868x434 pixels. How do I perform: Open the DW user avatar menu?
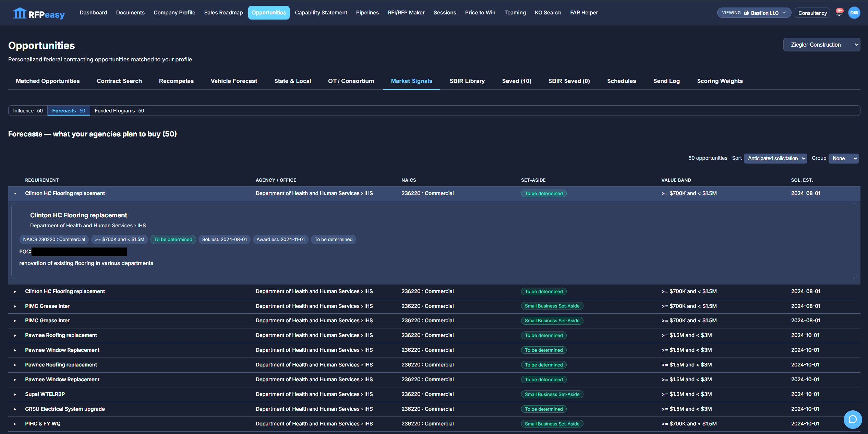854,13
